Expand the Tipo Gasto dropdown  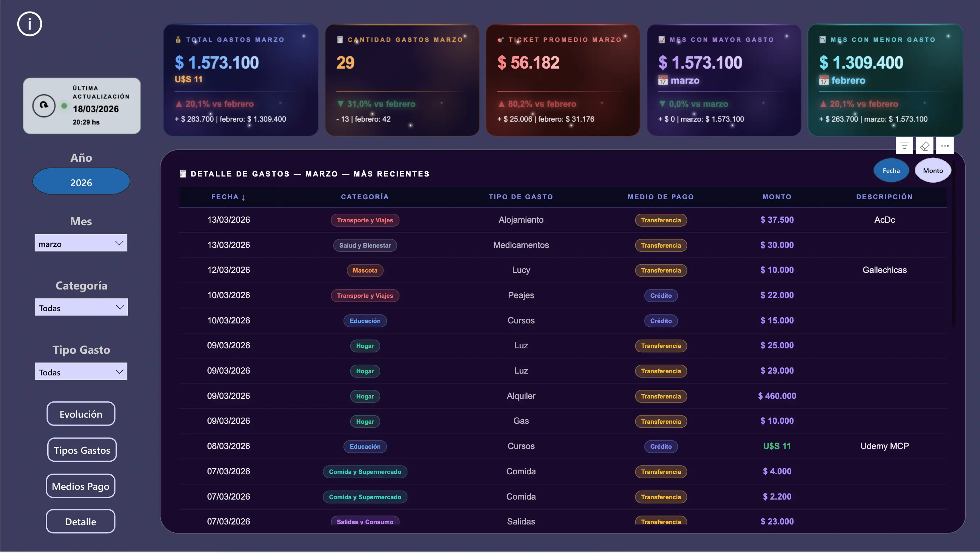coord(81,372)
